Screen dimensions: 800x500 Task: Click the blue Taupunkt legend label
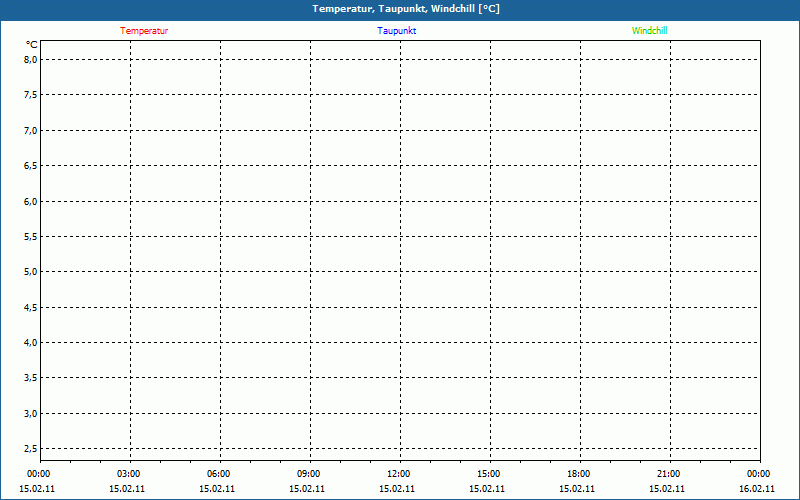click(396, 31)
